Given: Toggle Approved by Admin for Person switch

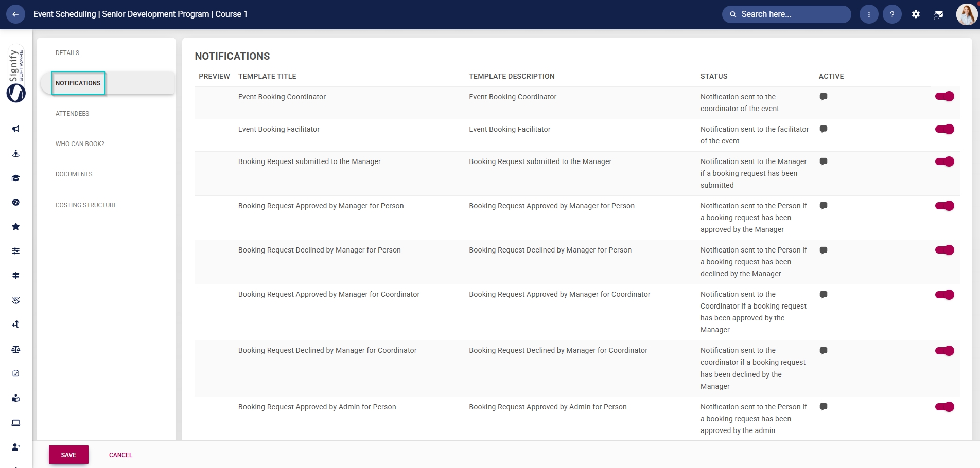Looking at the screenshot, I should pos(944,407).
